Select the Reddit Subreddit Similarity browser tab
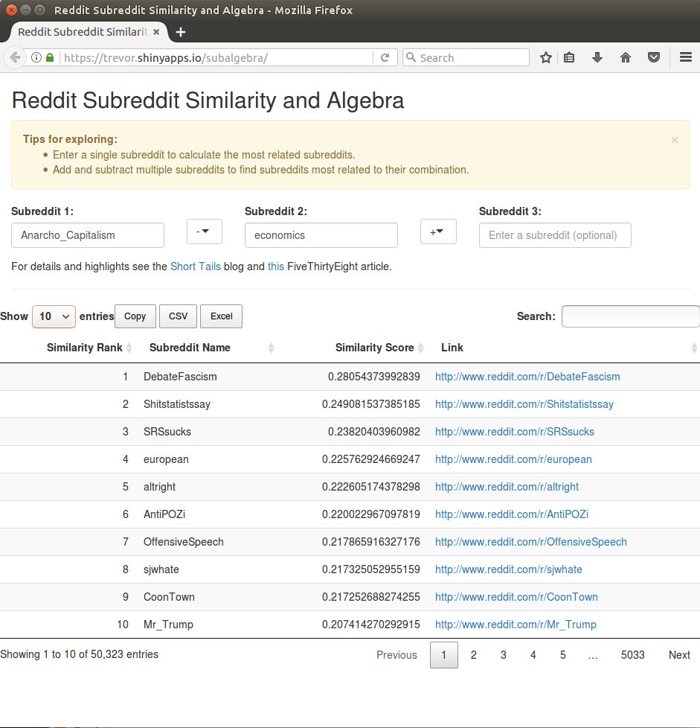The width and height of the screenshot is (700, 728). [x=88, y=32]
